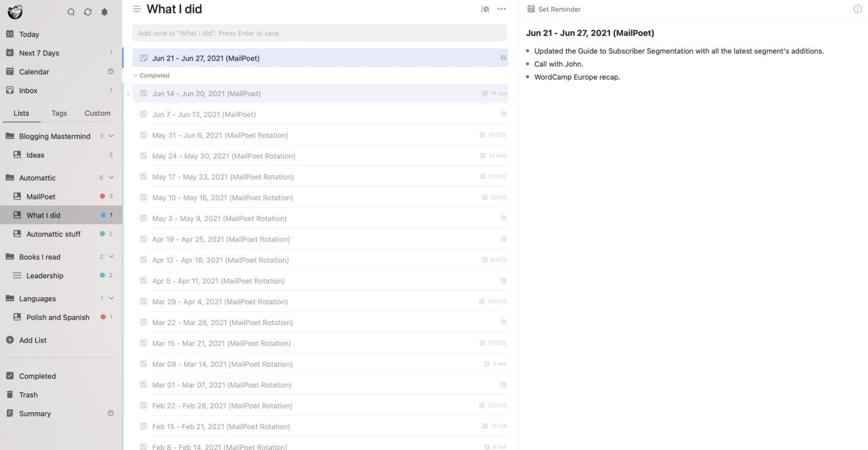868x450 pixels.
Task: Click the red dot on Polish and Spanish
Action: tap(103, 317)
